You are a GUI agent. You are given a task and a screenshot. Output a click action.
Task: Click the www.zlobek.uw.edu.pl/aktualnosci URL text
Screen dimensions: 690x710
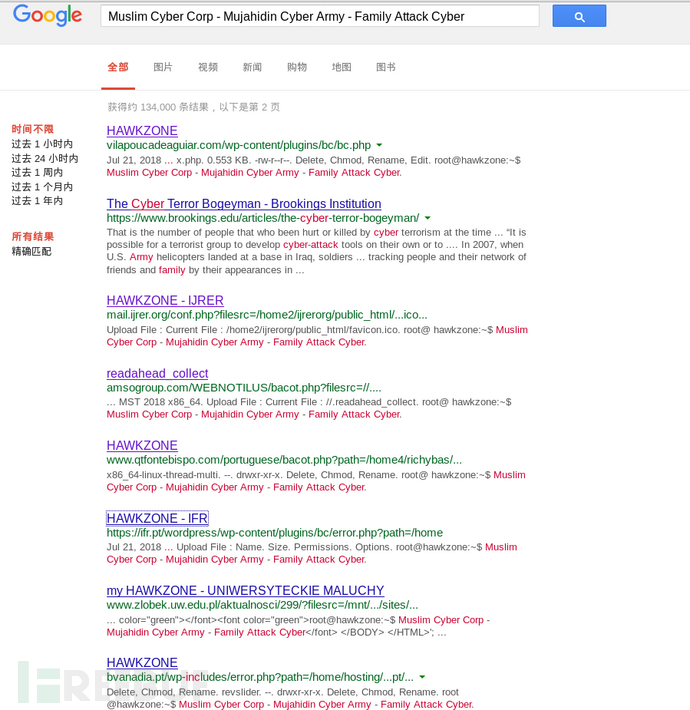coord(262,605)
